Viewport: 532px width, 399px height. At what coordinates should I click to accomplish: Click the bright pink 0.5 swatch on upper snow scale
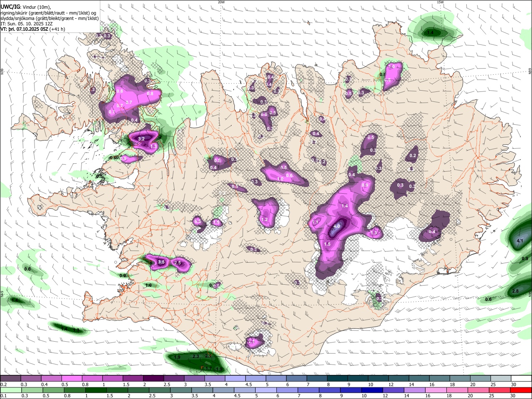tap(71, 378)
